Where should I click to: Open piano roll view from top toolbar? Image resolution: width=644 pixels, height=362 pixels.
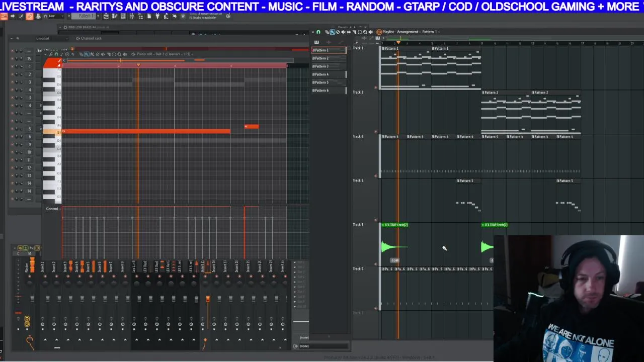pyautogui.click(x=115, y=17)
